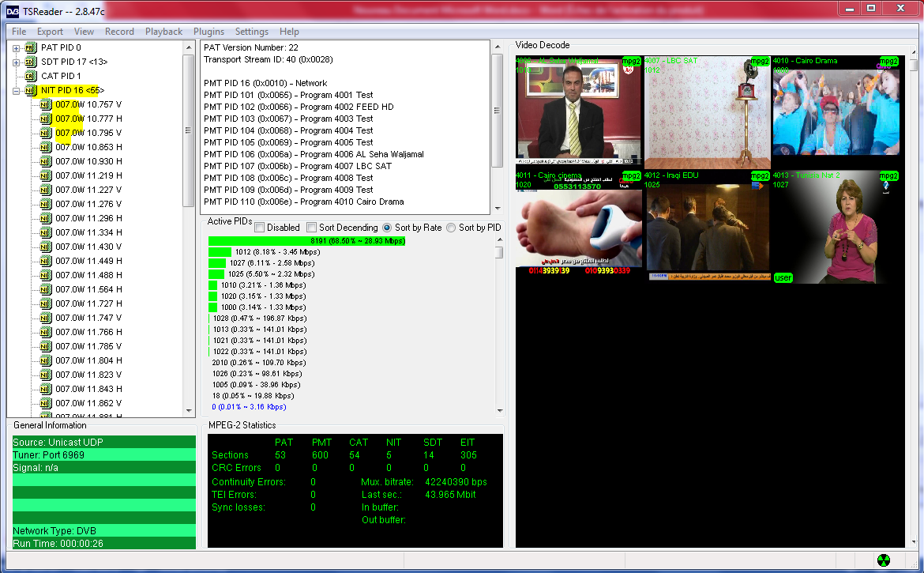Expand the PAT PID 0 tree node
The width and height of the screenshot is (924, 573).
pos(17,48)
